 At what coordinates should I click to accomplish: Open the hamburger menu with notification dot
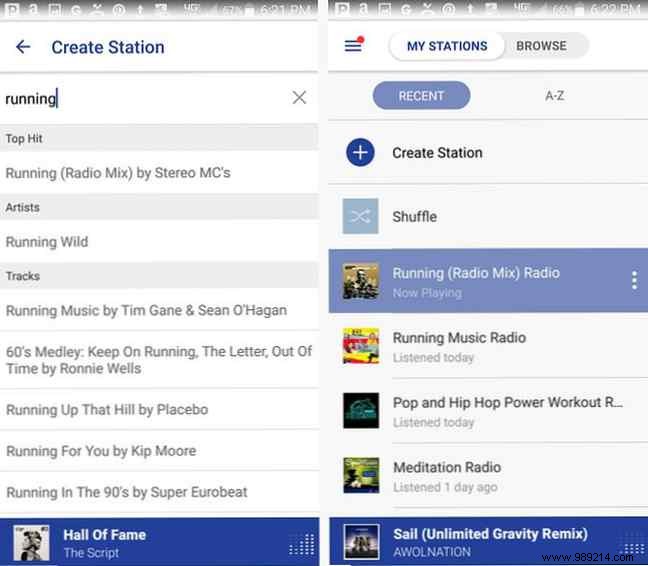pos(354,45)
